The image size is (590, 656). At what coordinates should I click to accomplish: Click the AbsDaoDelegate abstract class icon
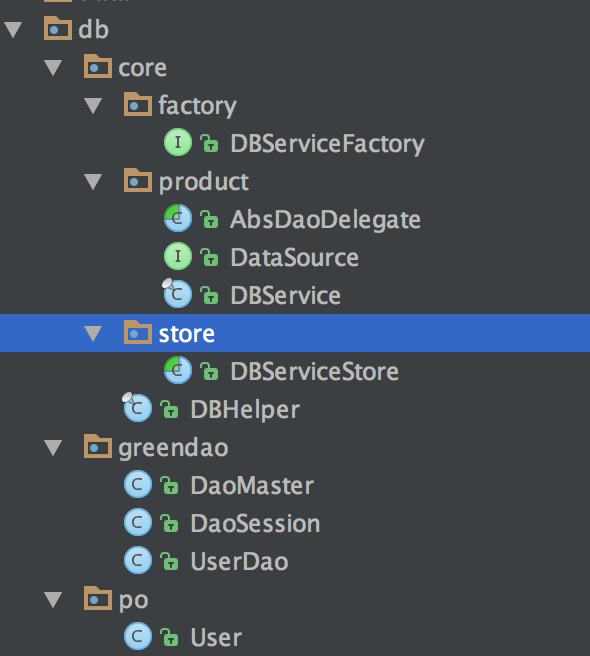tap(178, 218)
